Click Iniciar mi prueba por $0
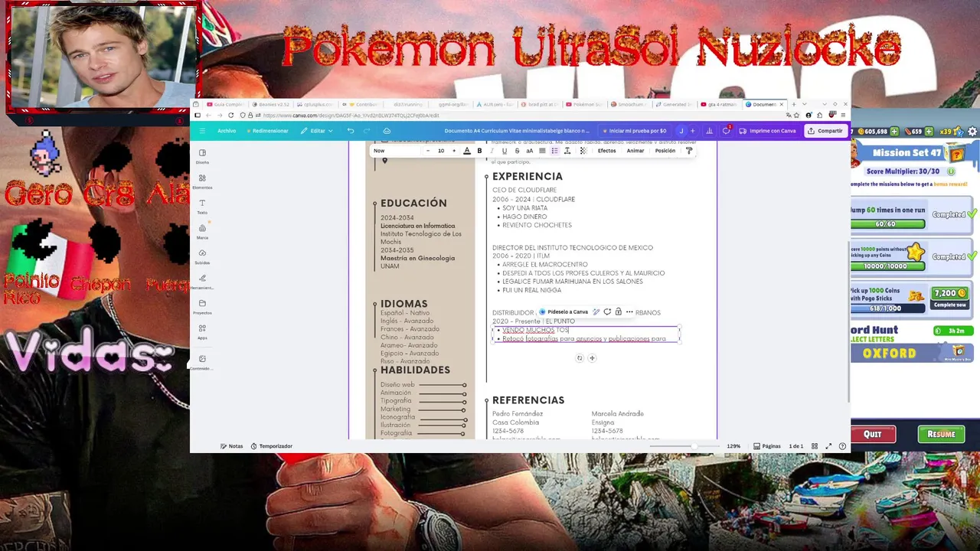 tap(634, 131)
